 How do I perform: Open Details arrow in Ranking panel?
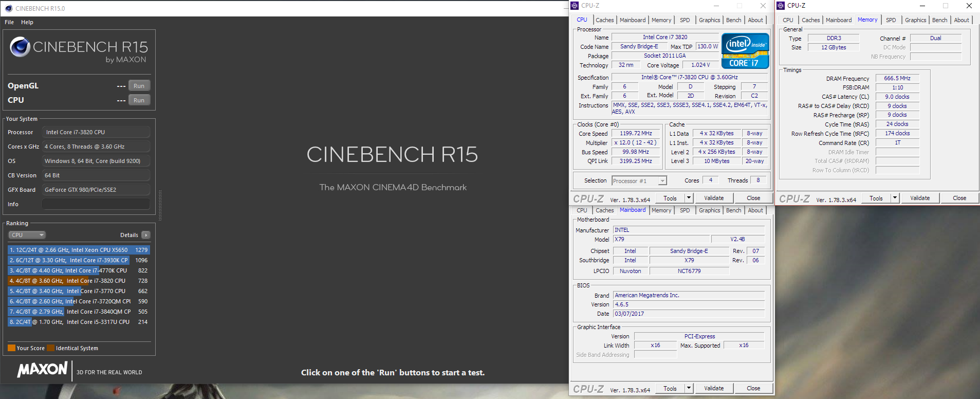coord(146,235)
